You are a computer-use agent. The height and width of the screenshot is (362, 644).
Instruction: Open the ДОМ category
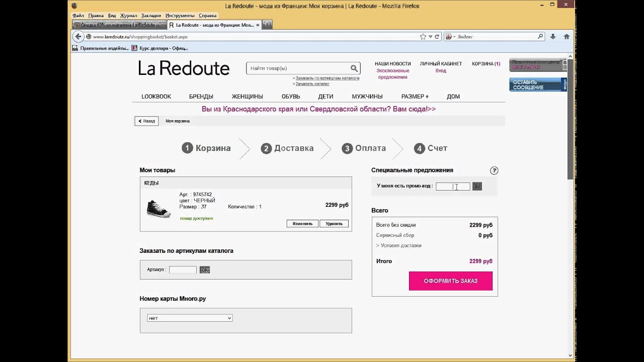(x=453, y=97)
